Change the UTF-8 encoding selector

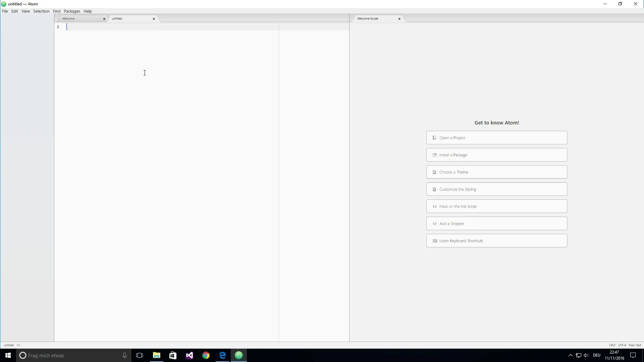click(622, 345)
